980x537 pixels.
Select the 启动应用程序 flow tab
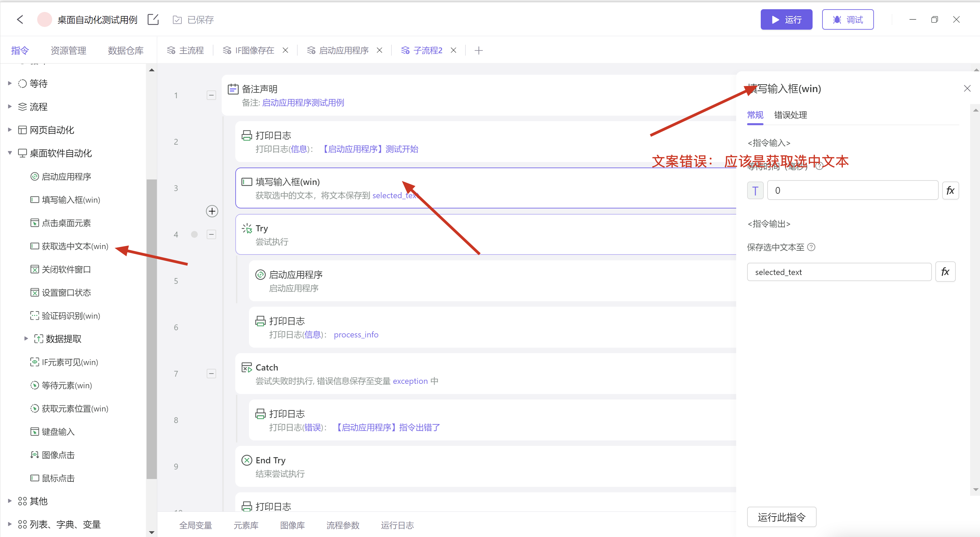pos(338,50)
